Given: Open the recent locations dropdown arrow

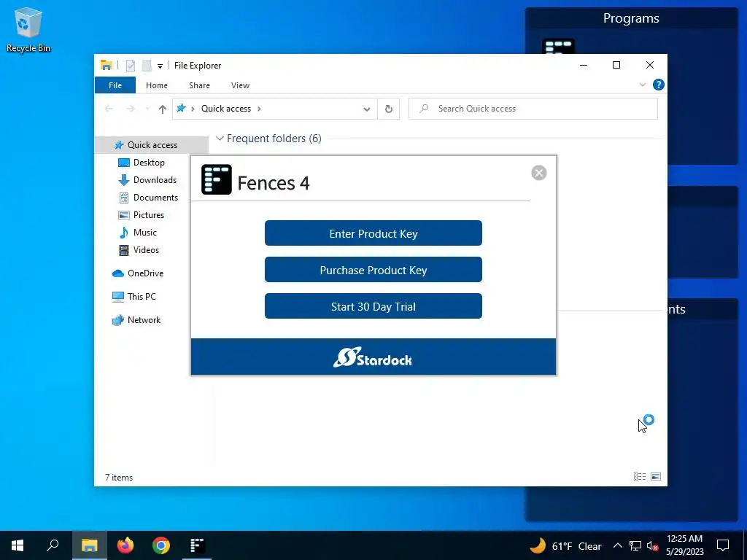Looking at the screenshot, I should coord(147,109).
